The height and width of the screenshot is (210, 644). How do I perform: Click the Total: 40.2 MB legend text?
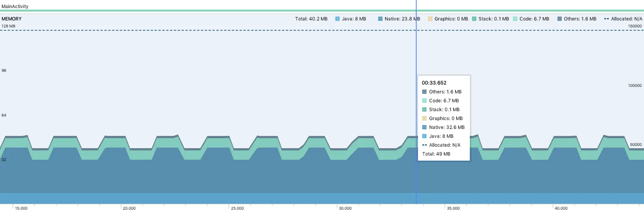point(311,19)
